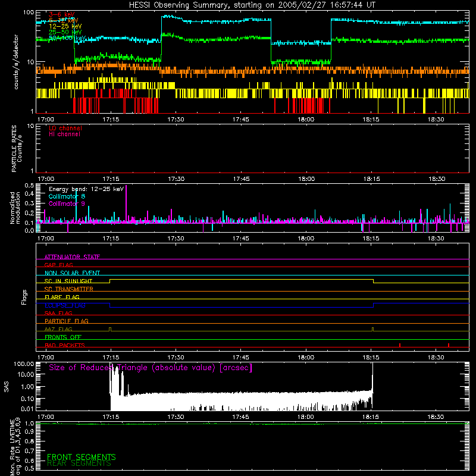
Task: Click the FLARE FLAG label
Action: (62, 297)
